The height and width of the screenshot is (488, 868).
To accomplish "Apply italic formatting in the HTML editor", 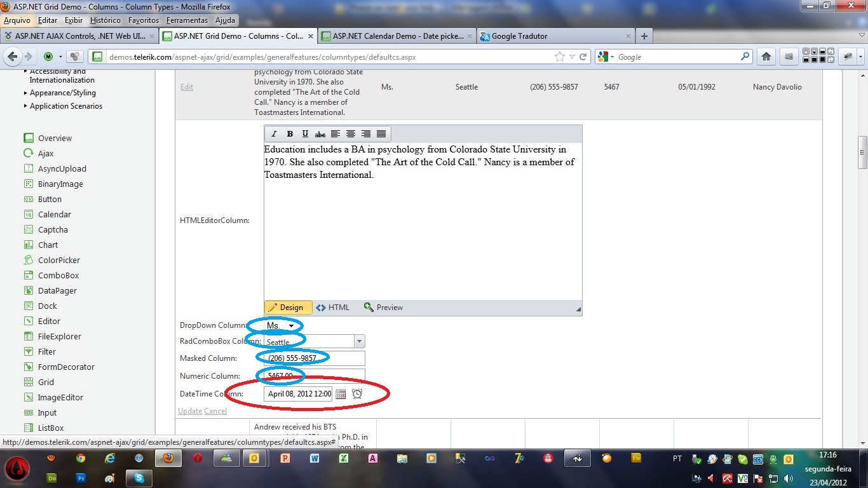I will click(x=274, y=133).
